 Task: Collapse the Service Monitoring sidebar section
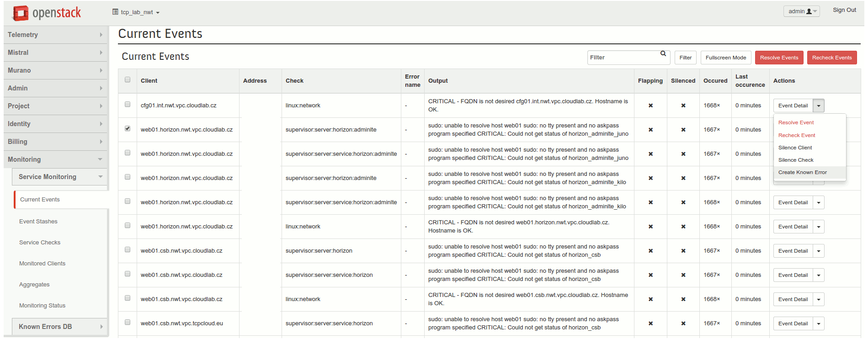click(100, 177)
